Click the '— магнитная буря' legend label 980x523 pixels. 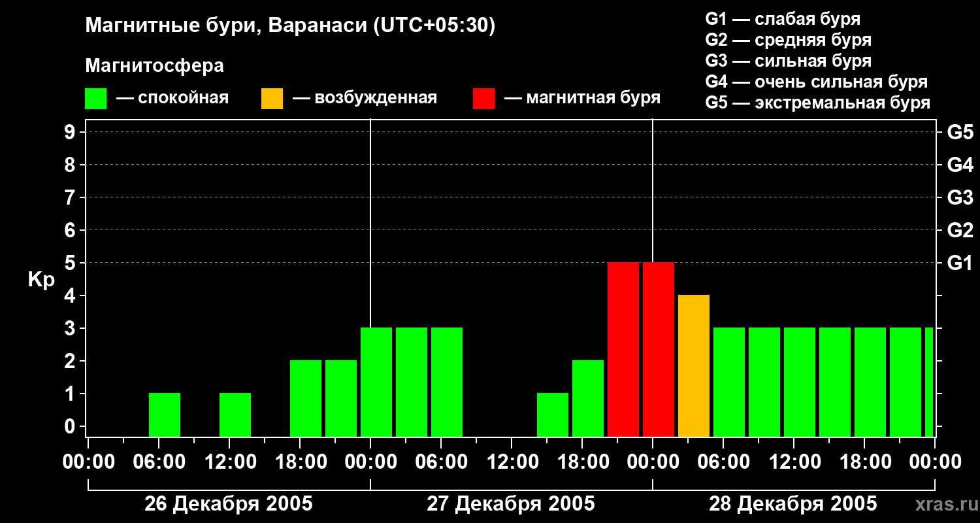[x=582, y=98]
